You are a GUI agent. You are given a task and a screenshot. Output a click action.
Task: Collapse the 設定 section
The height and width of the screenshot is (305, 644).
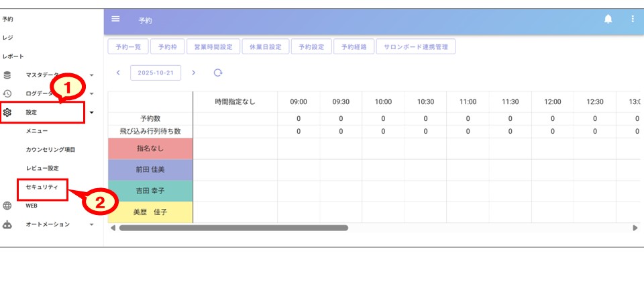[x=91, y=113]
